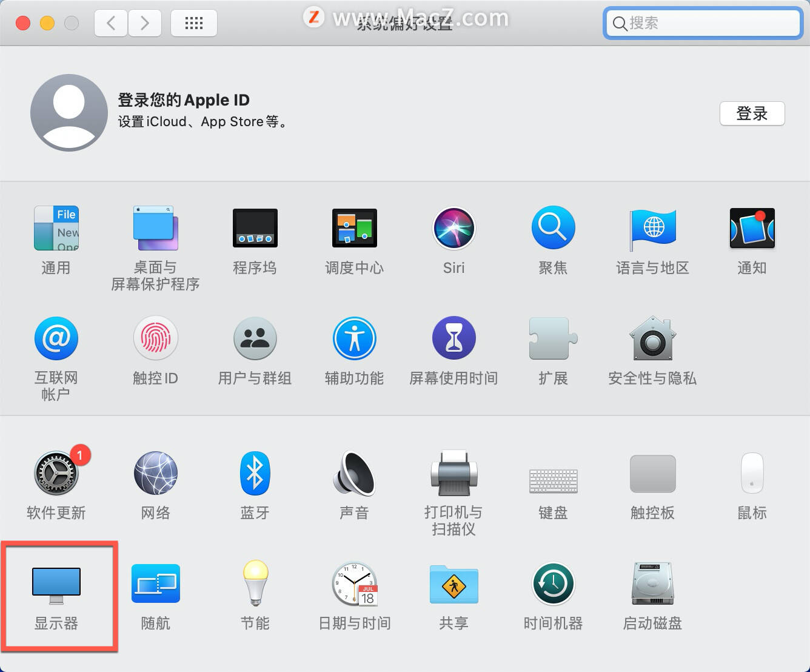The image size is (810, 672).
Task: Open 调度中心 (Mission Control) pane
Action: (354, 229)
